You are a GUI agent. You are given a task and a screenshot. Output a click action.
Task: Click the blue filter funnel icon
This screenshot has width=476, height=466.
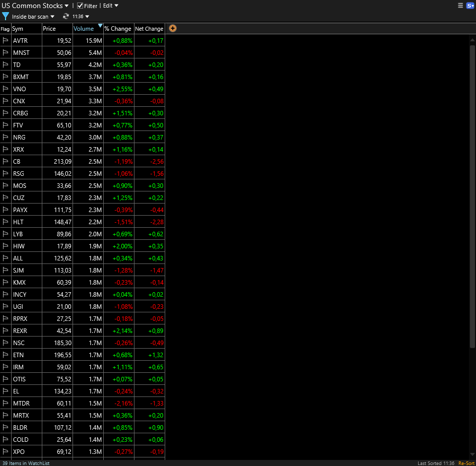click(5, 16)
